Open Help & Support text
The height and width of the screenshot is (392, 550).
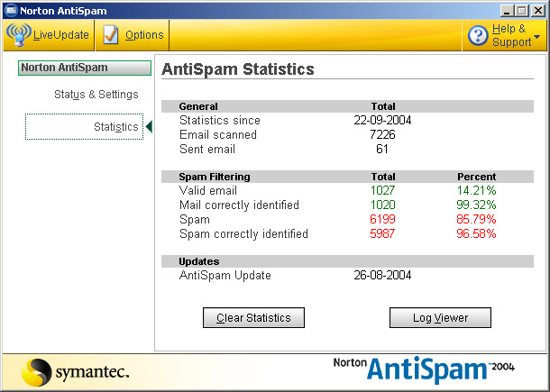[511, 35]
